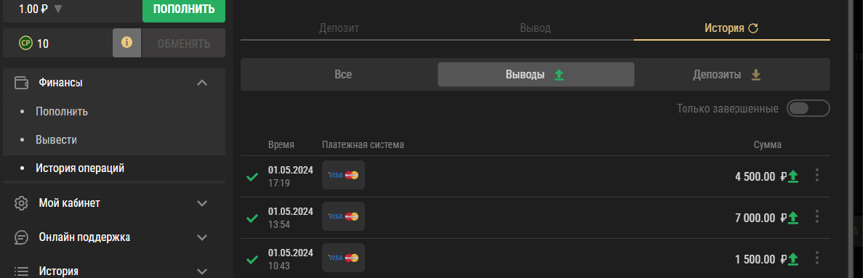Toggle the Только завершенные switch
Viewport: 868px width, 278px height.
tap(808, 108)
